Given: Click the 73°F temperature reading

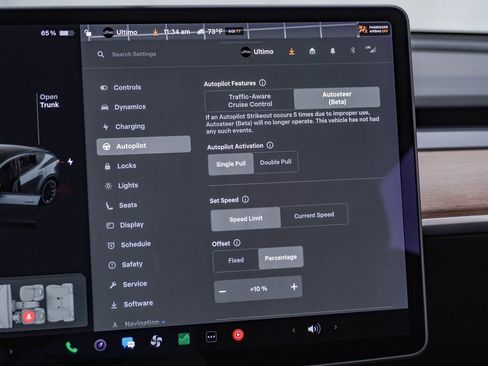Looking at the screenshot, I should (x=215, y=32).
